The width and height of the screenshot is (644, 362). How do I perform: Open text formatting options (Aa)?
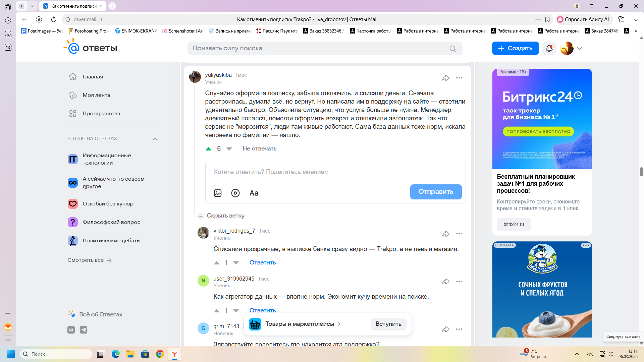(x=254, y=193)
